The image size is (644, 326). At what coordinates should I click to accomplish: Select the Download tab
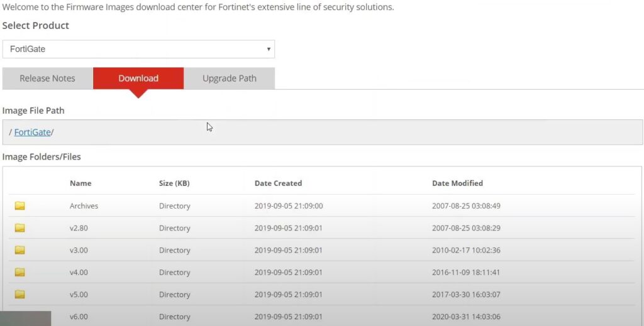tap(138, 79)
